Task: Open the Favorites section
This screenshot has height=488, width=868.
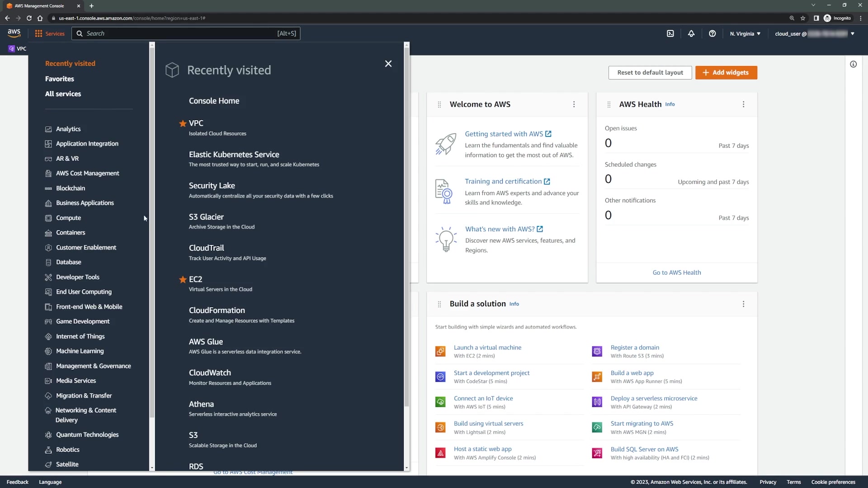Action: [59, 79]
